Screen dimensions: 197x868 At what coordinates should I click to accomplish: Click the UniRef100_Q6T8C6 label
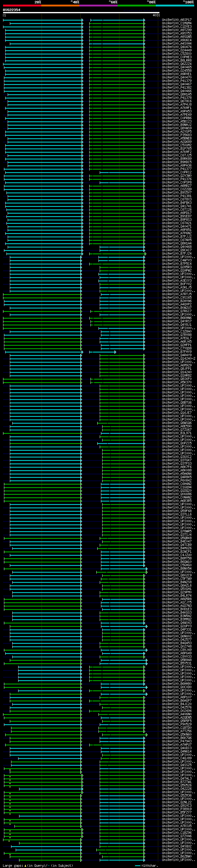(177, 101)
